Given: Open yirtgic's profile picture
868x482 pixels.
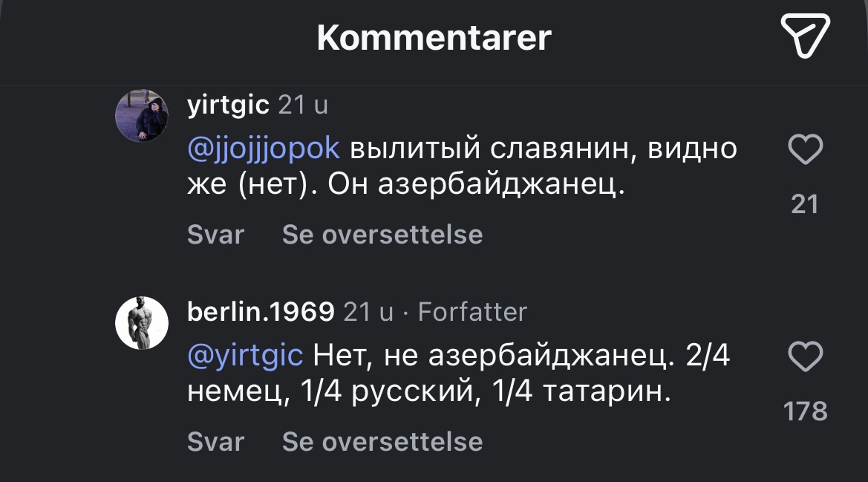Looking at the screenshot, I should [x=142, y=116].
